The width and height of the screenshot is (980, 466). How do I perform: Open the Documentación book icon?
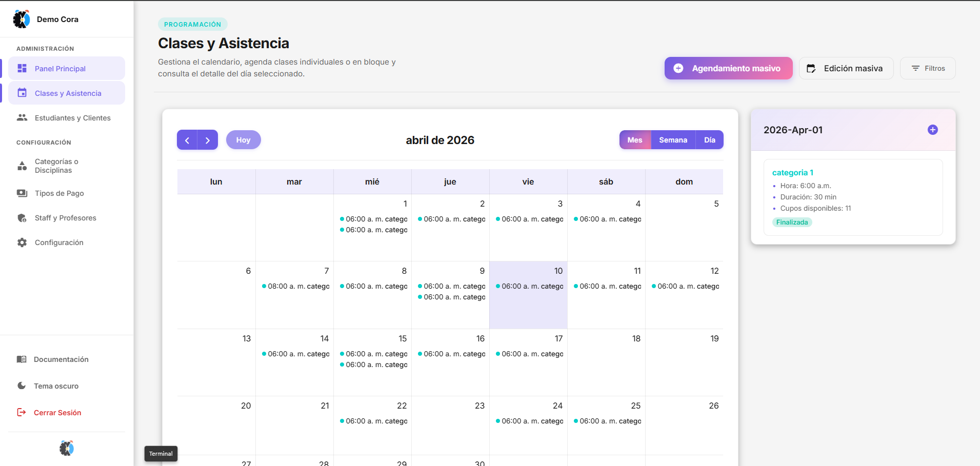tap(22, 359)
